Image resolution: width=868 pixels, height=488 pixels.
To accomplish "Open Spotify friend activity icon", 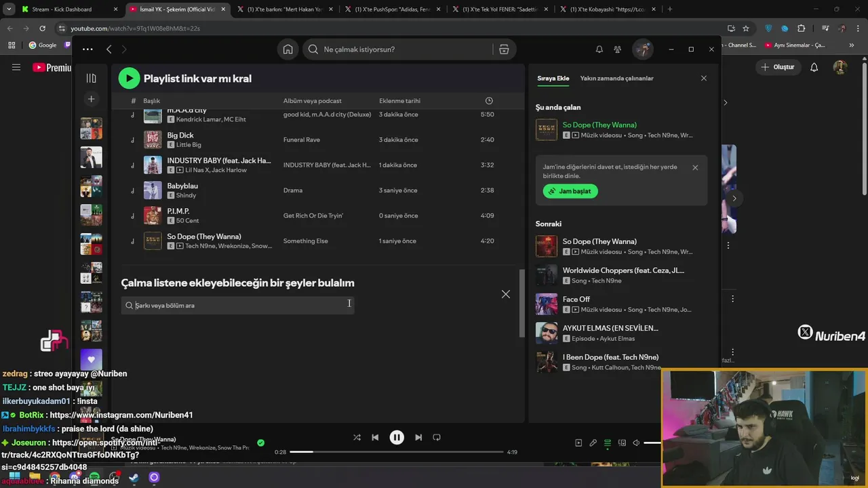I will [x=617, y=49].
